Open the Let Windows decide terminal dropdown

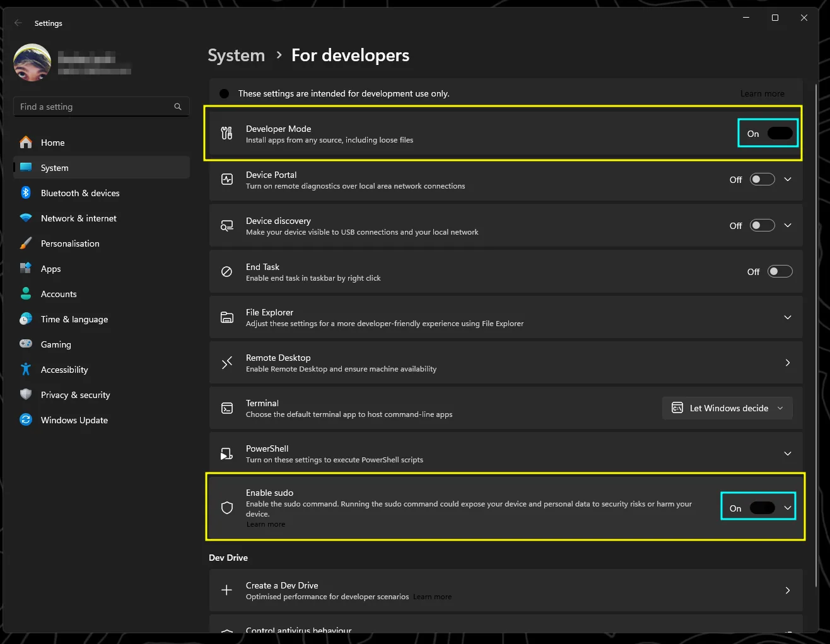727,408
